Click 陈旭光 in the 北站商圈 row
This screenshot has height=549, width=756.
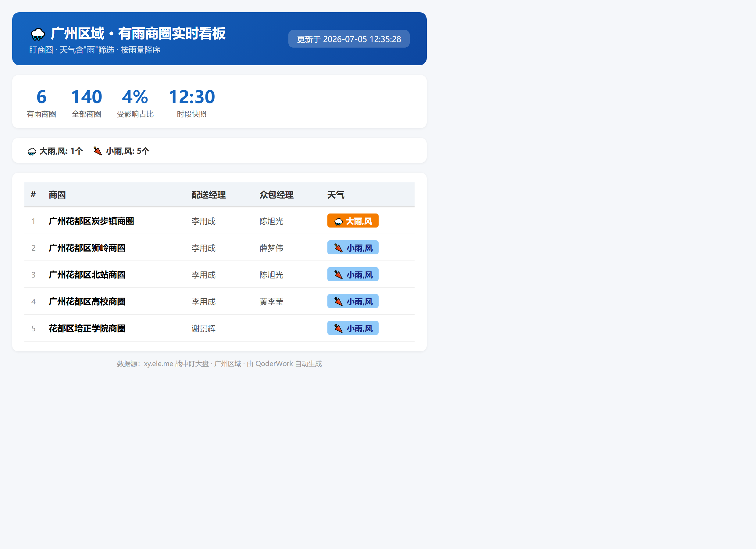click(x=271, y=275)
